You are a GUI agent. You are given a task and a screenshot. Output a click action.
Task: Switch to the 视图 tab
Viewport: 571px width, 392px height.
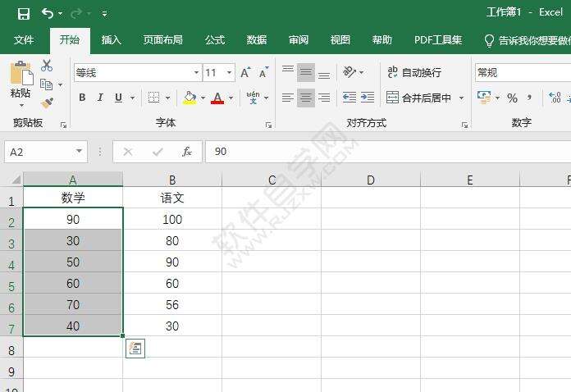(340, 39)
